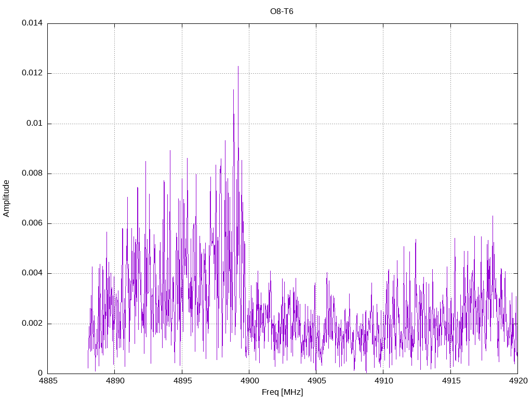Click the 0.012 y-axis tick label
Image resolution: width=532 pixels, height=399 pixels.
click(x=32, y=73)
